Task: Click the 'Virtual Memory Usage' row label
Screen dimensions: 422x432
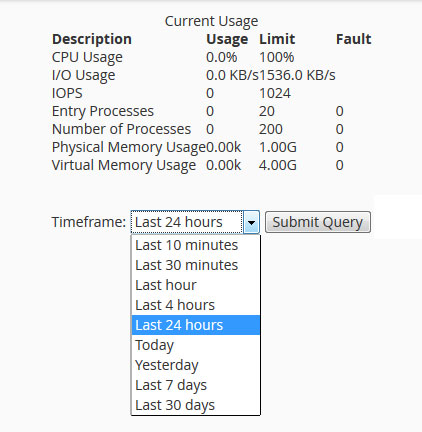Action: click(124, 165)
